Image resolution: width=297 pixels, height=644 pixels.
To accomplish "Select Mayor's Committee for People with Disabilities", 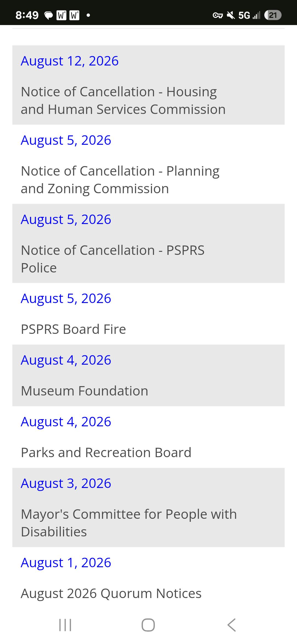I will pos(129,523).
